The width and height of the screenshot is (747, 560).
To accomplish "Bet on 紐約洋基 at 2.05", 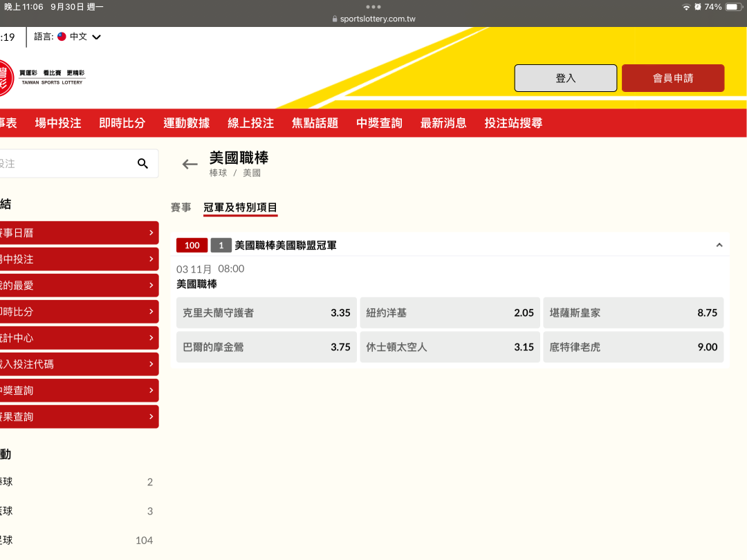I will coord(450,313).
